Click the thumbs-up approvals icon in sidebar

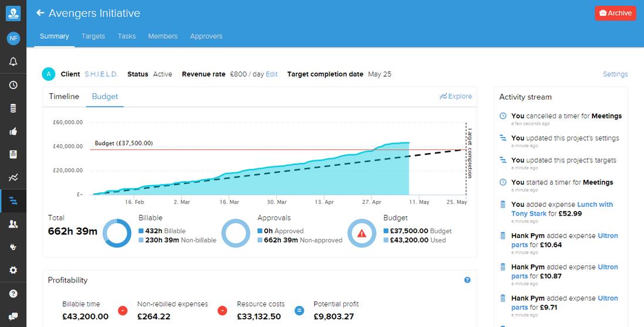(13, 131)
